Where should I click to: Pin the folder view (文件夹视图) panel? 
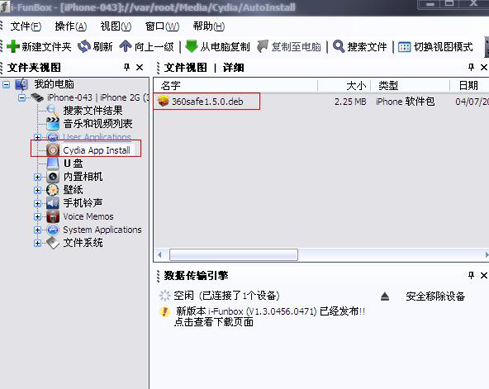coord(127,67)
